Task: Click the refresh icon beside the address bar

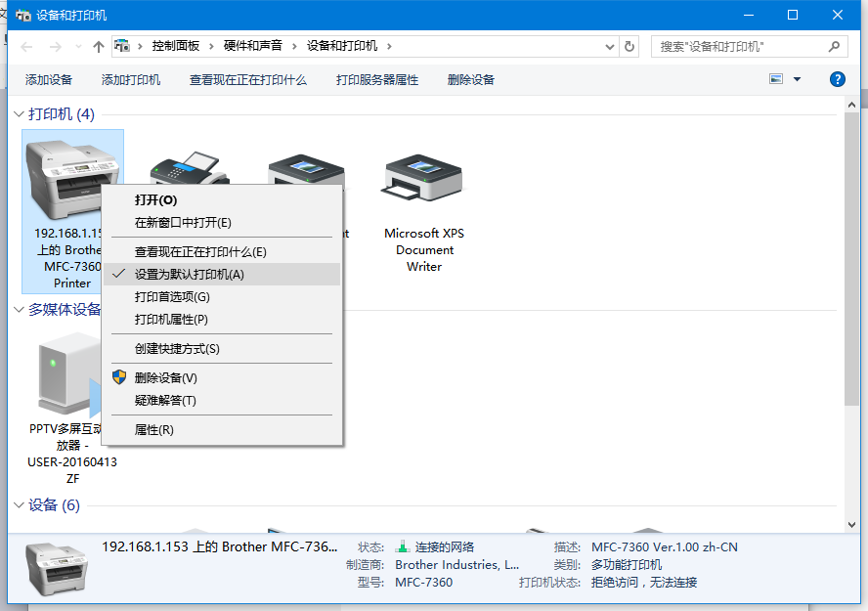Action: click(630, 45)
